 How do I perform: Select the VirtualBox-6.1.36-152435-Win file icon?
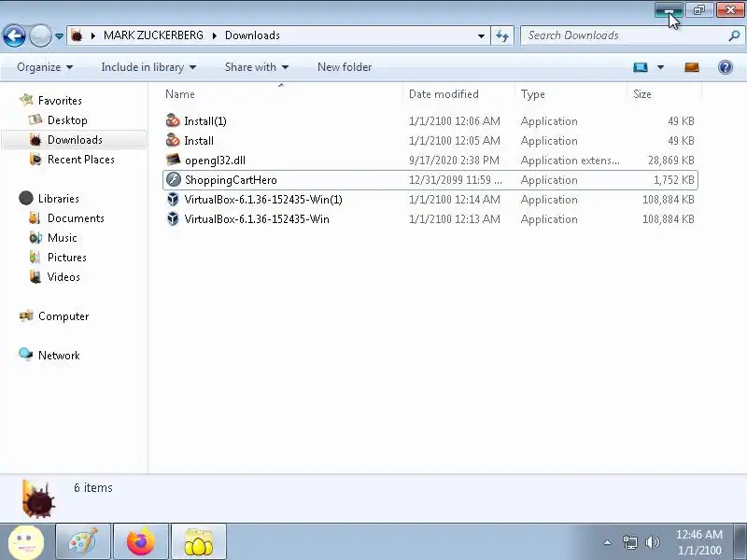173,218
